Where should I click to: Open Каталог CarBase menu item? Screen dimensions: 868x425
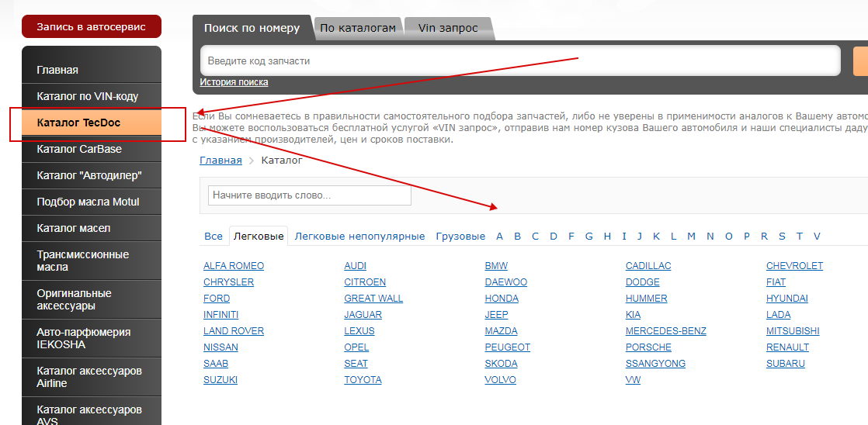point(92,149)
